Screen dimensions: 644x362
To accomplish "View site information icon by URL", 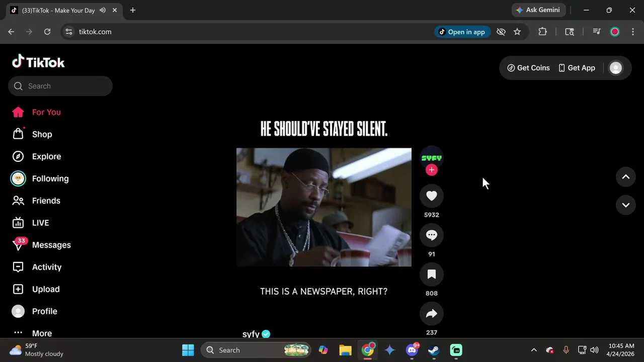I will click(x=69, y=32).
